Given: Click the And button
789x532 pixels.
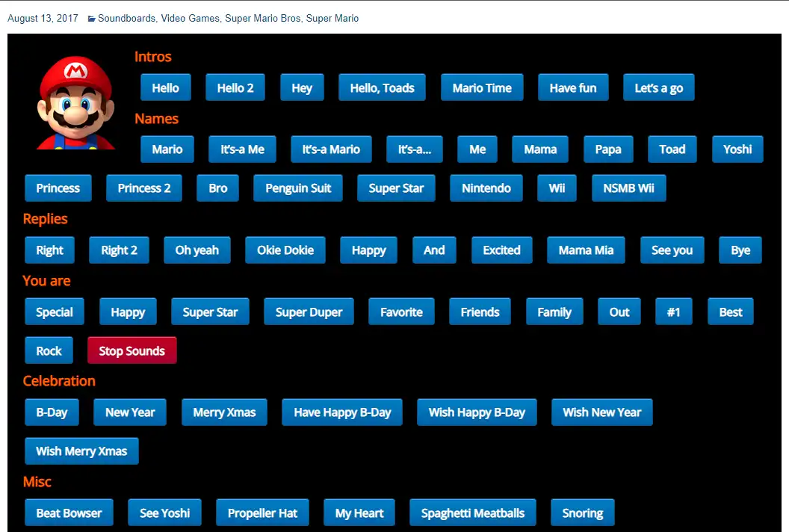Looking at the screenshot, I should [434, 250].
